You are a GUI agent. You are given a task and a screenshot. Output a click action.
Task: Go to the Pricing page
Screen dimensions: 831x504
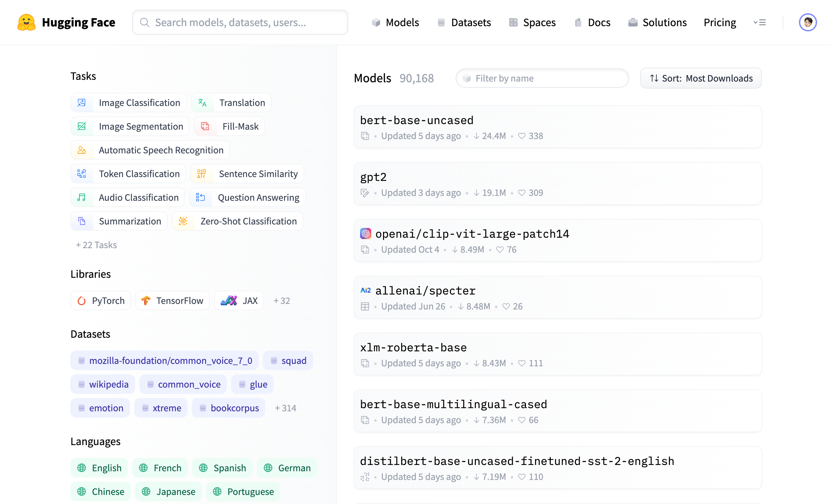[720, 22]
